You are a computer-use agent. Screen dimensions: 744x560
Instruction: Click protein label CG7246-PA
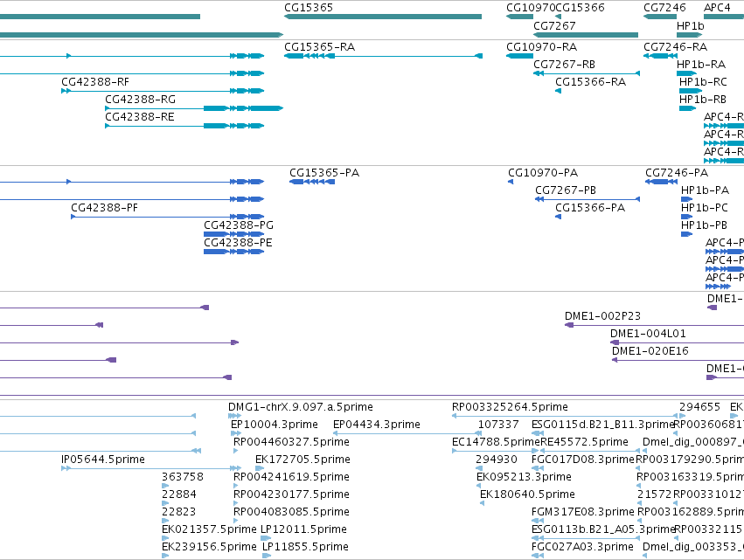677,173
